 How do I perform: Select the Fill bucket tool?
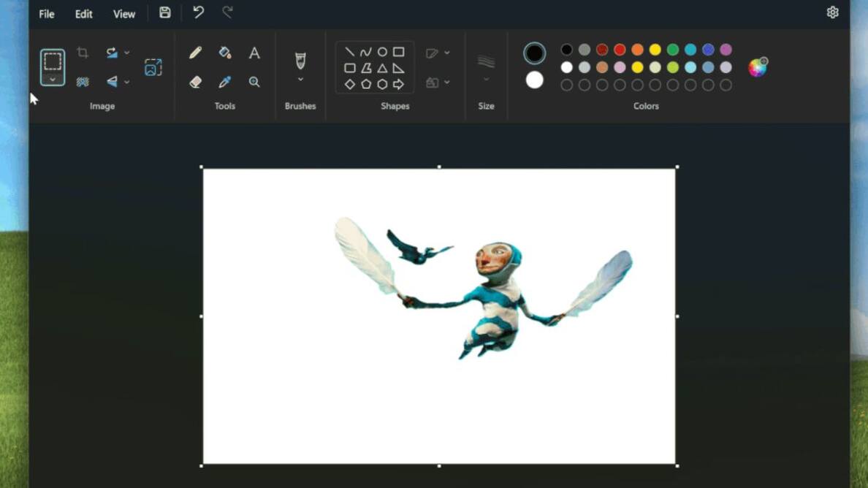point(224,53)
